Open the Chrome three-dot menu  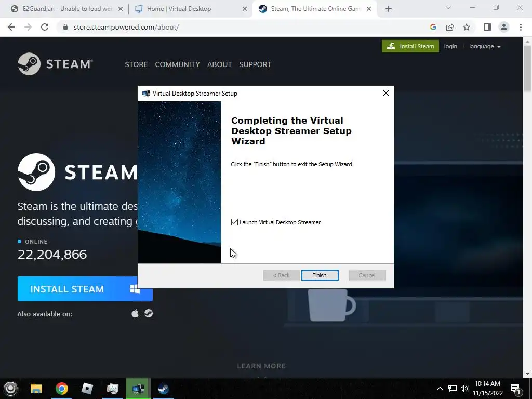pos(521,27)
